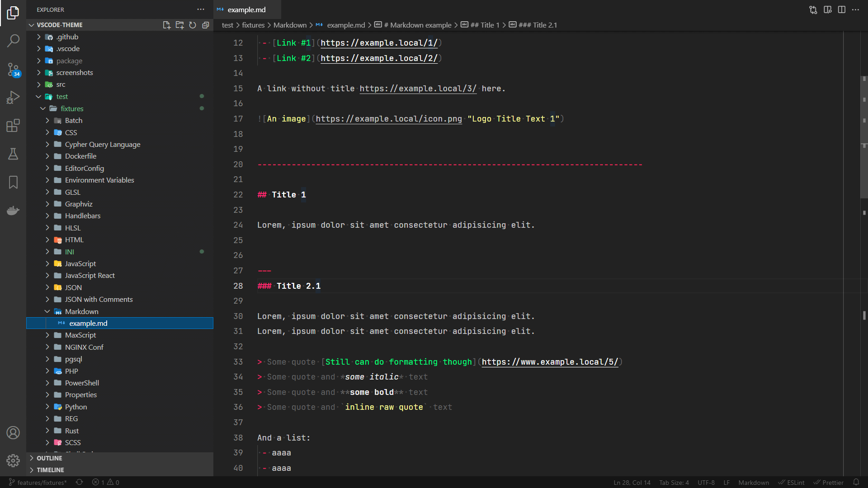868x488 pixels.
Task: Split the editor to the right
Action: (x=841, y=9)
